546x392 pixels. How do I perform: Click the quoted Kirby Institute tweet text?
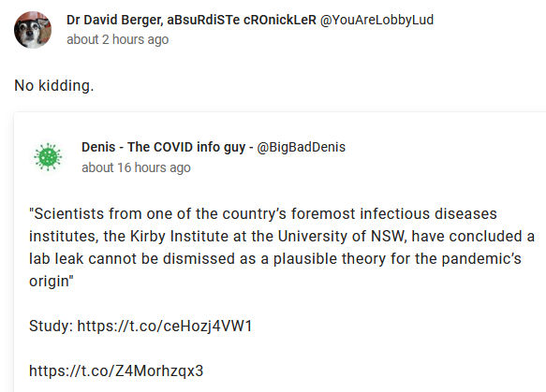pos(282,248)
